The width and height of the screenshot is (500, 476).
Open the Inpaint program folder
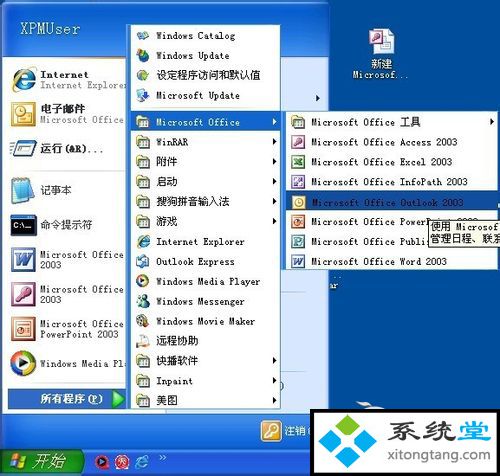[x=205, y=381]
